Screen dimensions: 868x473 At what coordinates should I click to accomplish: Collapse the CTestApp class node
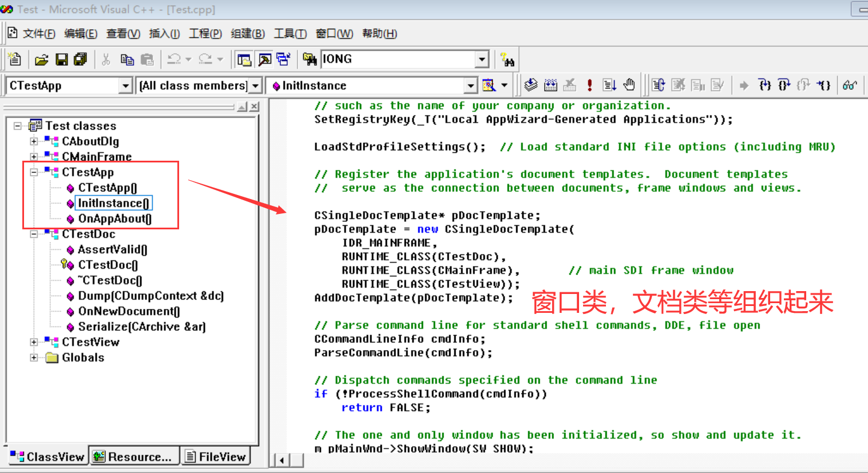[x=34, y=172]
